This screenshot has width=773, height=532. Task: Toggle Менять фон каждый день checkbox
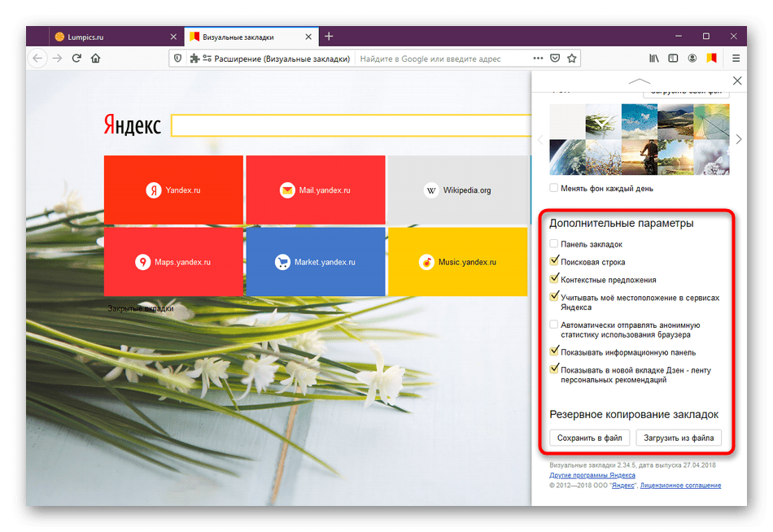click(554, 188)
